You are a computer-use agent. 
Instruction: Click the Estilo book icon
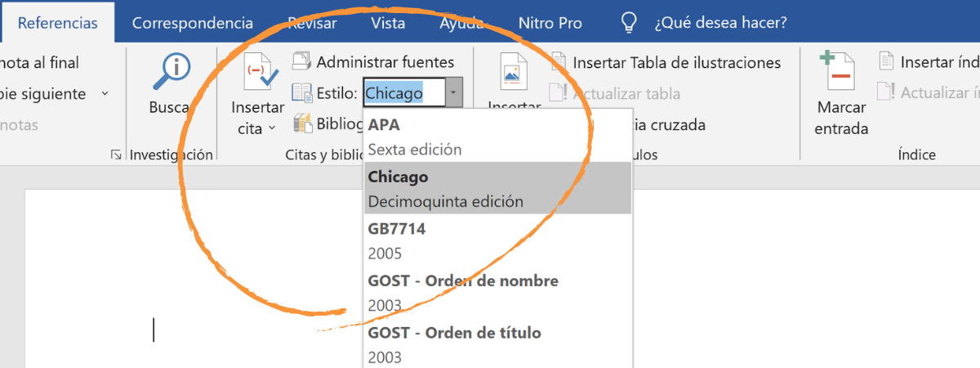pyautogui.click(x=302, y=93)
